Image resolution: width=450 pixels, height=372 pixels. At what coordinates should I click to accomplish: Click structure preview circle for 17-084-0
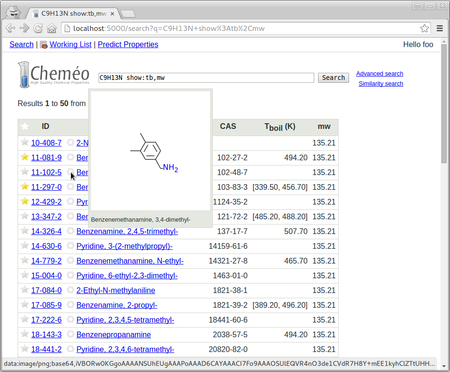pos(70,290)
